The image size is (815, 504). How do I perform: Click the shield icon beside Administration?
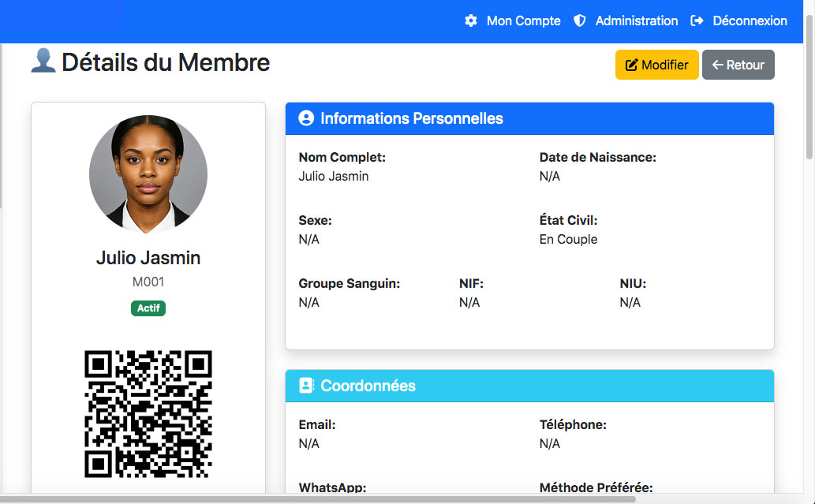point(580,21)
